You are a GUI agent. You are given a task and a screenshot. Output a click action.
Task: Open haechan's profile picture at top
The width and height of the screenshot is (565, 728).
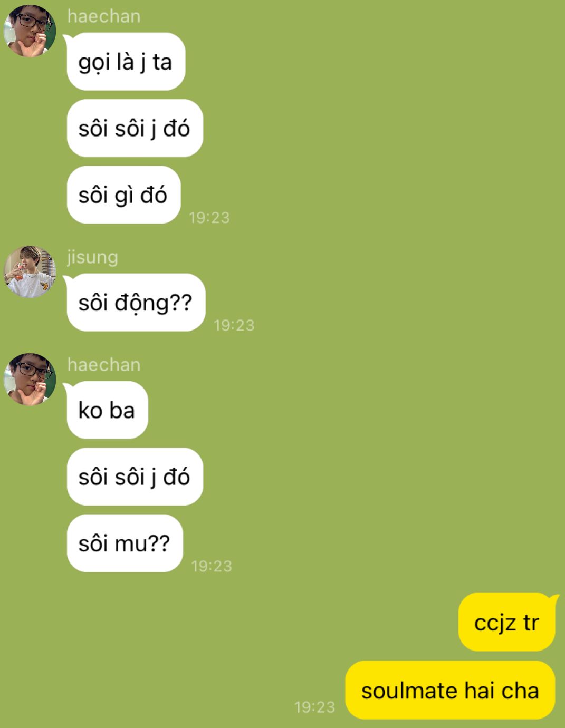[30, 31]
